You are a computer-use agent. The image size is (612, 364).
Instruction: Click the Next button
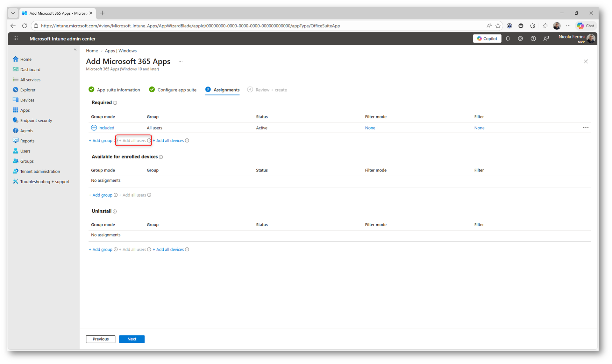pyautogui.click(x=132, y=339)
